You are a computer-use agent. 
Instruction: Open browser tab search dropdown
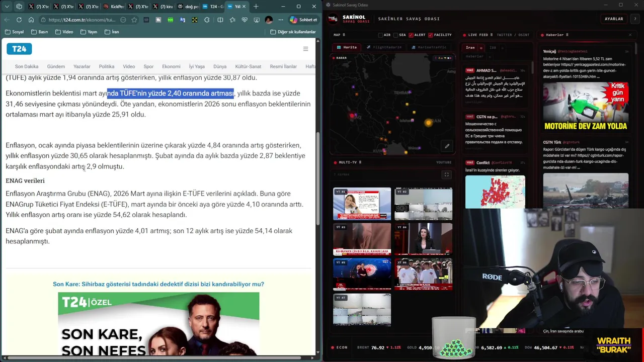(7, 7)
